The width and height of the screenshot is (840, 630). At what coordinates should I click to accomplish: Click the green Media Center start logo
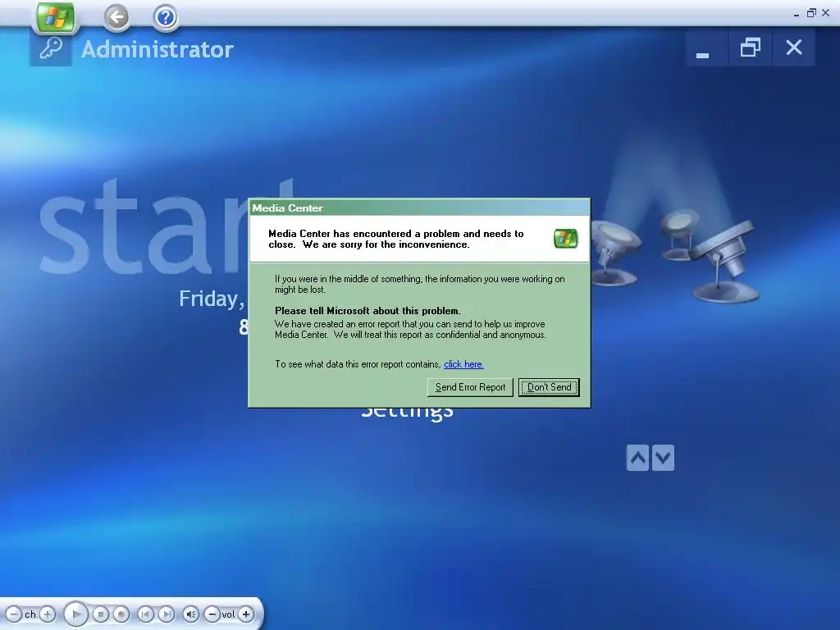click(55, 17)
